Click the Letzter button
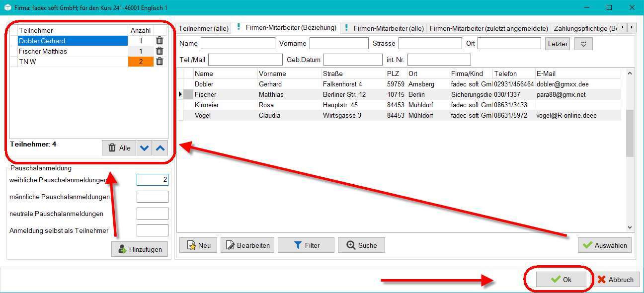The height and width of the screenshot is (293, 644). 558,44
